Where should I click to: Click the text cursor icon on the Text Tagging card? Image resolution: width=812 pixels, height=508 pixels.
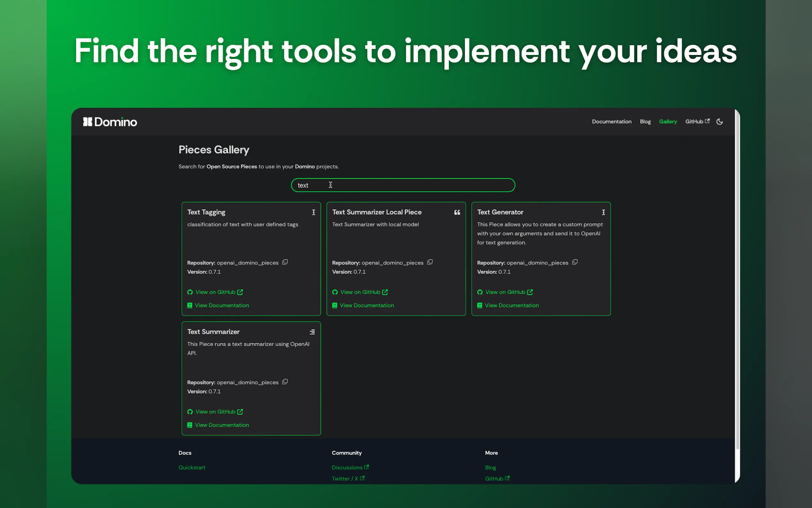click(x=314, y=212)
